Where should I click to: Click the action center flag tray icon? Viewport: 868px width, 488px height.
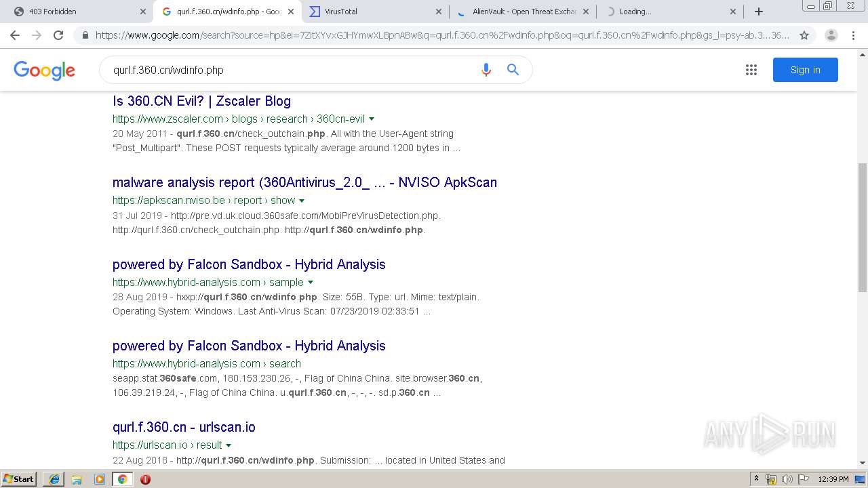click(803, 479)
